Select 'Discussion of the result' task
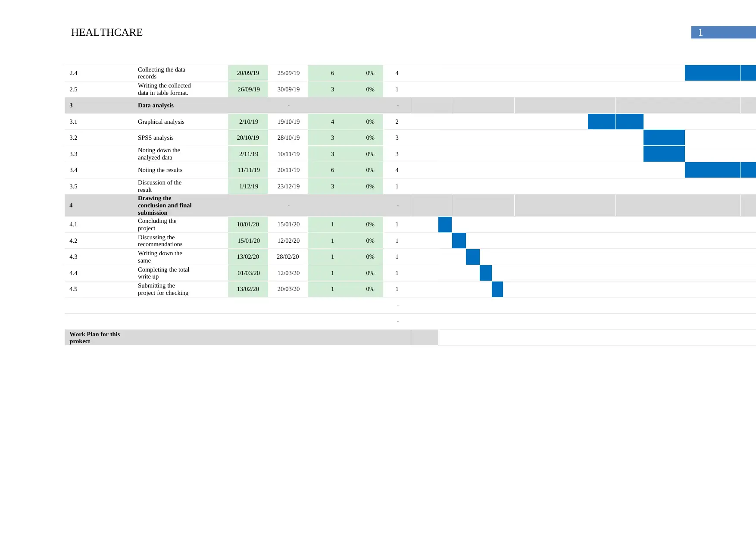The image size is (756, 535). click(159, 186)
